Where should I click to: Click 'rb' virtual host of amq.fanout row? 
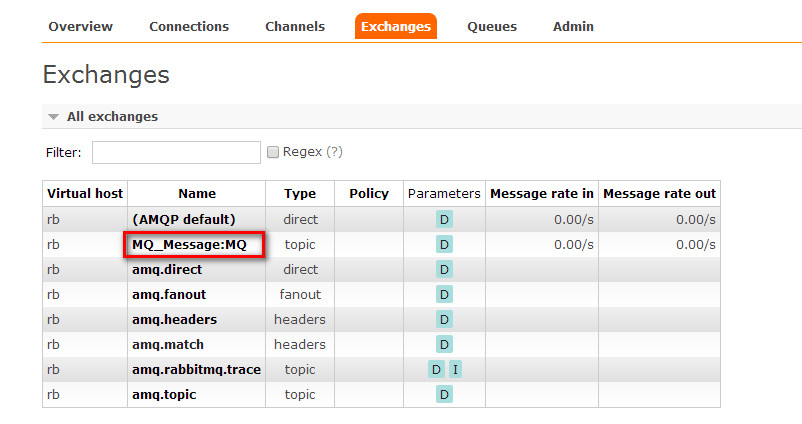53,295
